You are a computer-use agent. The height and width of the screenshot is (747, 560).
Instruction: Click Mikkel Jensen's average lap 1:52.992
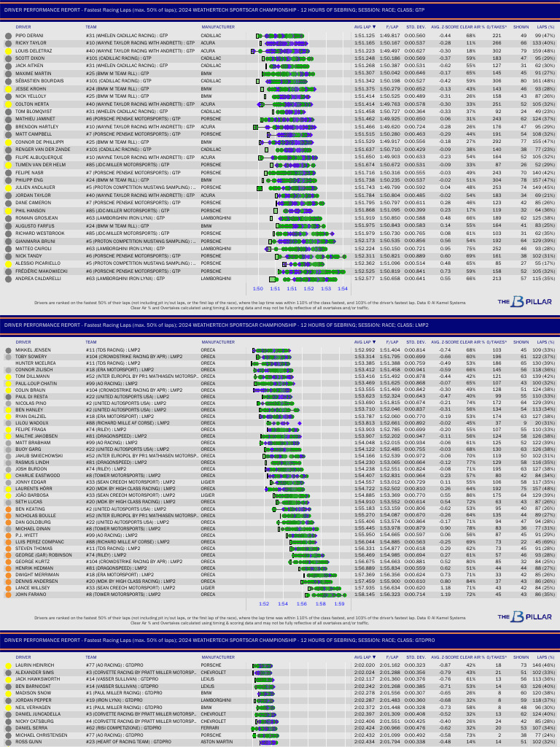click(x=365, y=350)
